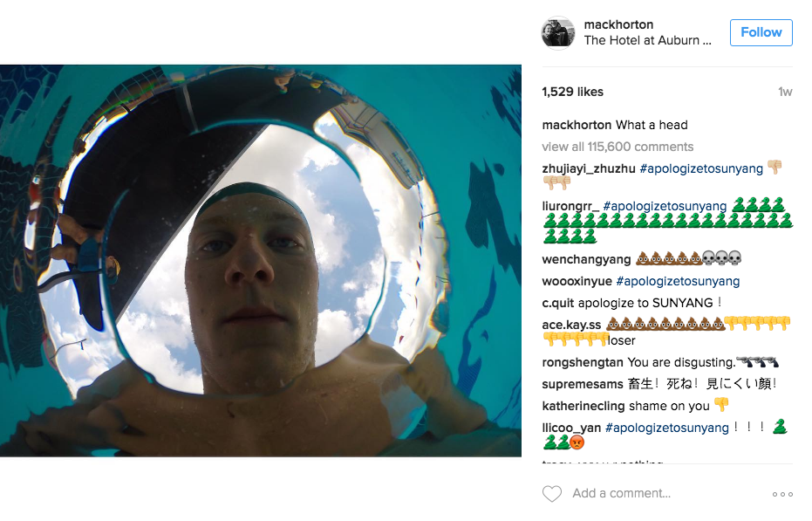
Task: Open post options via the ellipsis icon
Action: coord(782,493)
